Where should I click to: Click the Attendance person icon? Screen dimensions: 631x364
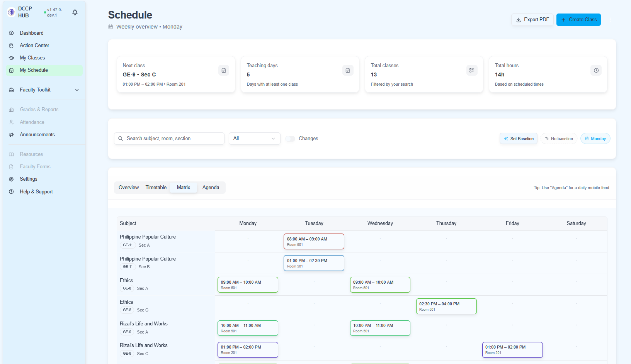coord(11,122)
